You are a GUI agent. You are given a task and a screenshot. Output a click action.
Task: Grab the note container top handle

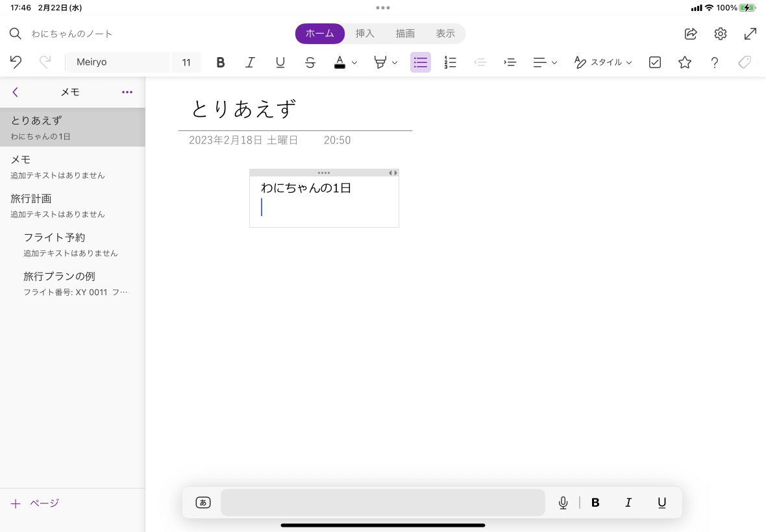tap(323, 173)
